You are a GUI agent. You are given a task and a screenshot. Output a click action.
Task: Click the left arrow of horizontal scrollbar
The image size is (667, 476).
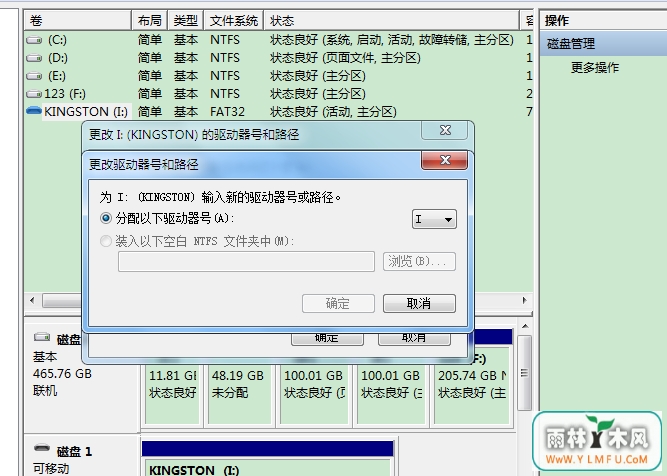[x=32, y=300]
